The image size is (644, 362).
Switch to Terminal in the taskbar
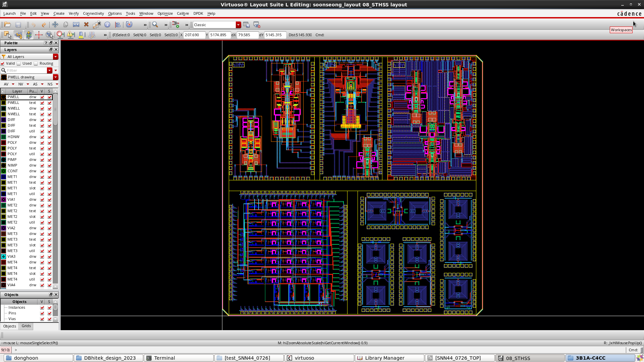tap(179, 358)
